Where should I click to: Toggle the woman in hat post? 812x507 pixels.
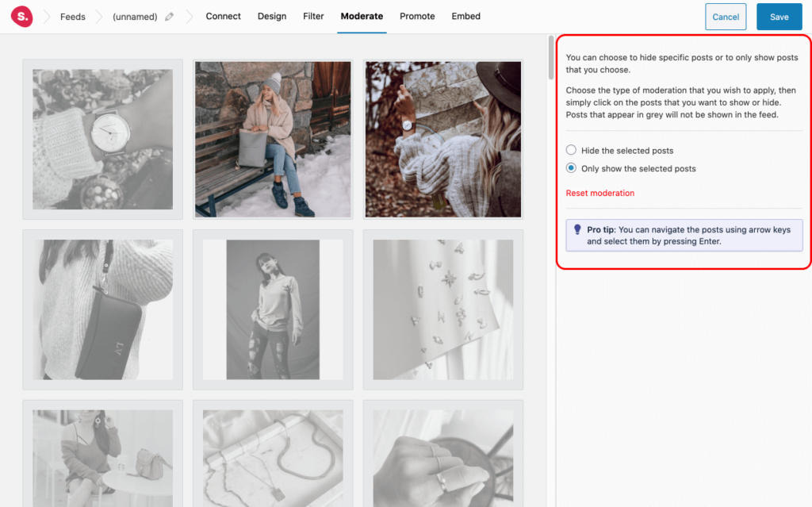point(443,140)
